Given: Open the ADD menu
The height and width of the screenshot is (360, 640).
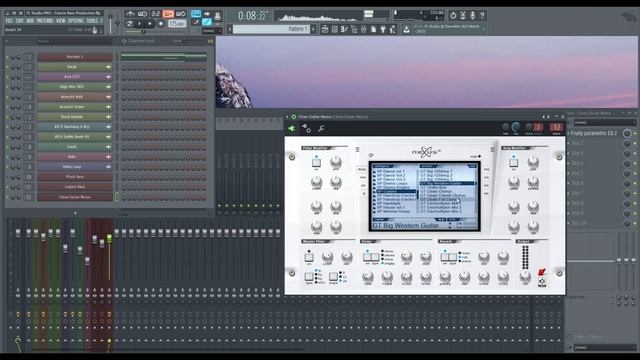Looking at the screenshot, I should (30, 21).
